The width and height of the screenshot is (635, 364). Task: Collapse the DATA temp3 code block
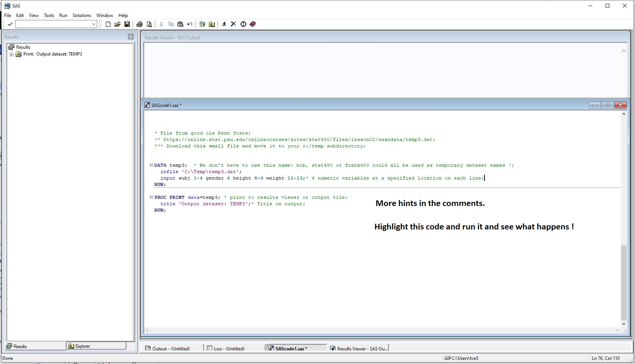[x=151, y=165]
